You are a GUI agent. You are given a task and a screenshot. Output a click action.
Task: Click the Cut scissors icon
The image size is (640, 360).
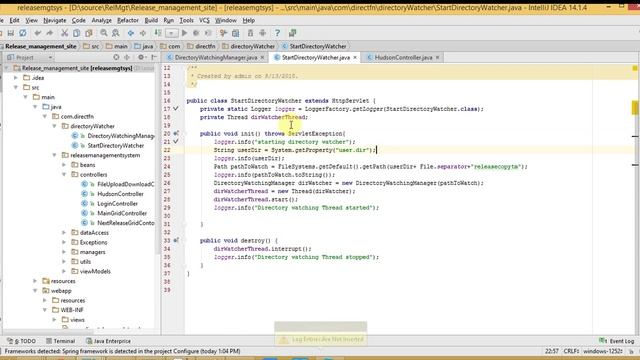(x=64, y=33)
